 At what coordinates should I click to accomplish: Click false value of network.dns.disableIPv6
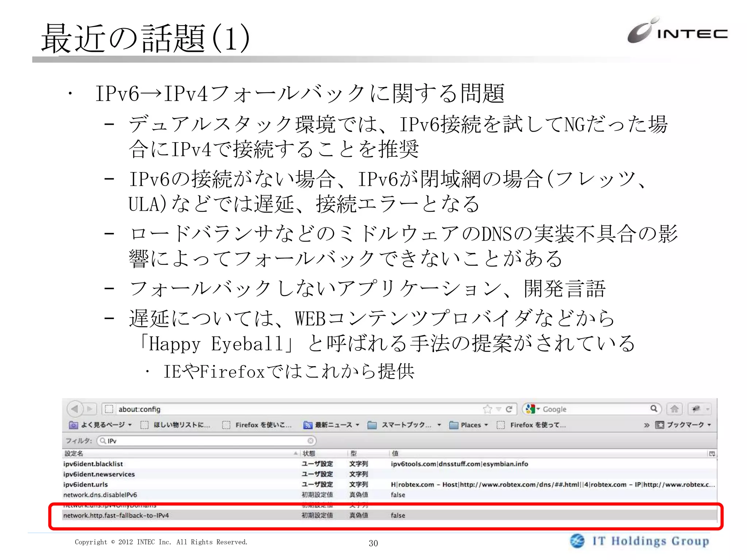point(398,495)
